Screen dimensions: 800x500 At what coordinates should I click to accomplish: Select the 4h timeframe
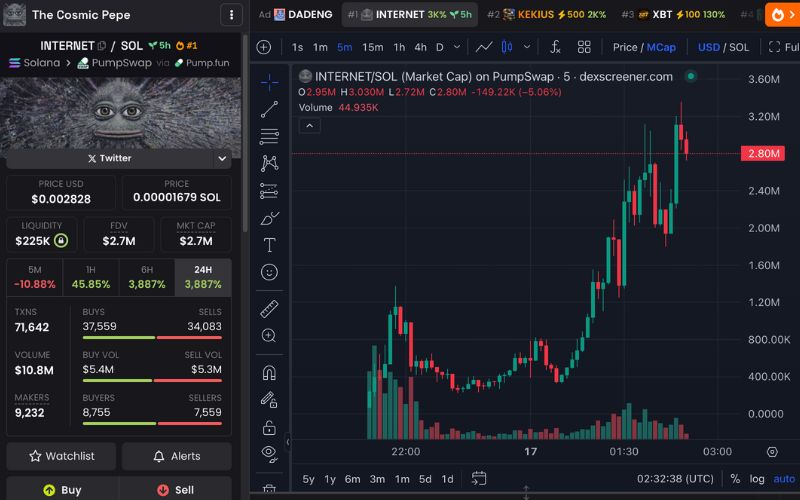click(x=420, y=47)
